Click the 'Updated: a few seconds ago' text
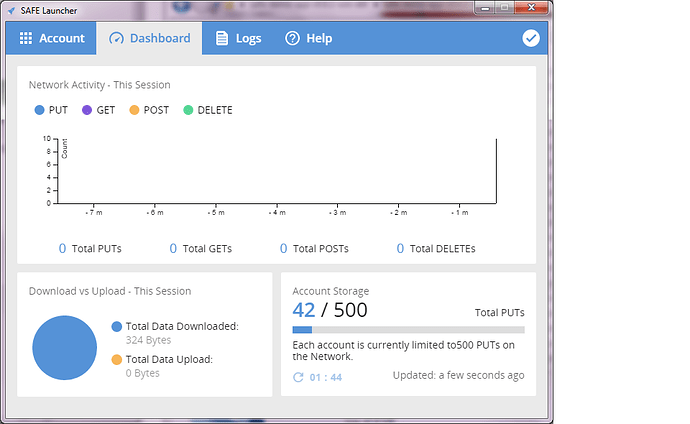The height and width of the screenshot is (424, 690). tap(459, 375)
